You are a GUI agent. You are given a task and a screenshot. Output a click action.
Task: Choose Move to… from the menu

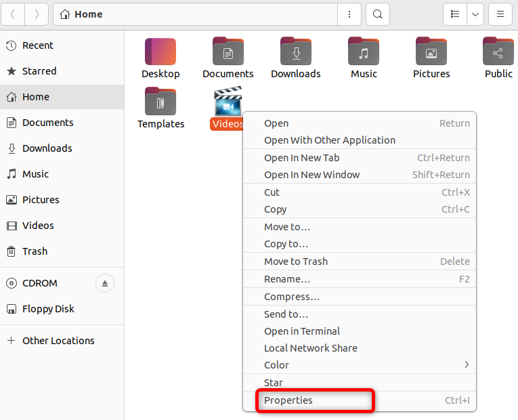360,227
